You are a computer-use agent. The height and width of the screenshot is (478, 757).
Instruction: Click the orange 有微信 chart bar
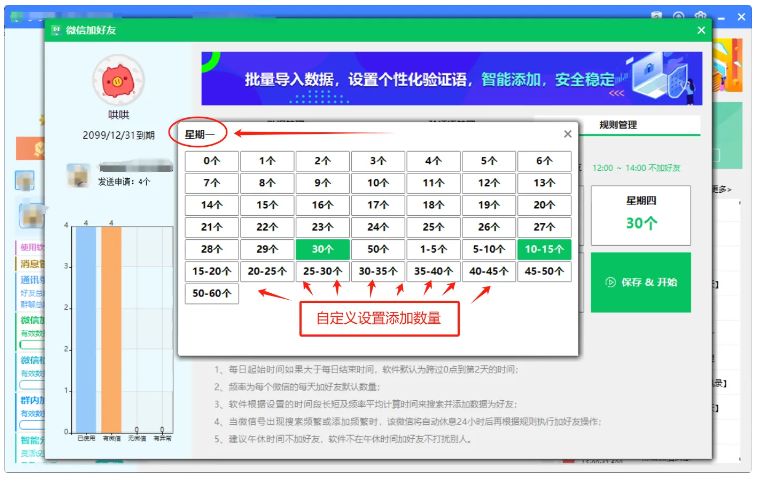tap(112, 329)
